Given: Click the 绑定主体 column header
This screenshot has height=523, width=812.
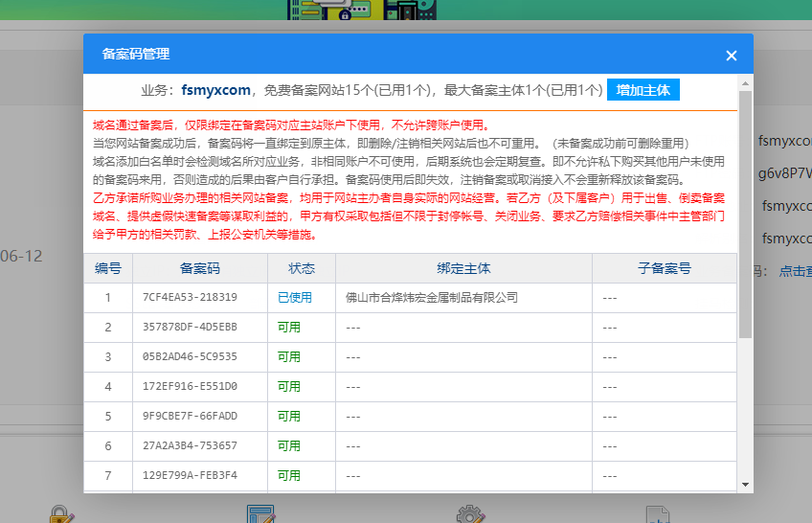Looking at the screenshot, I should click(463, 268).
